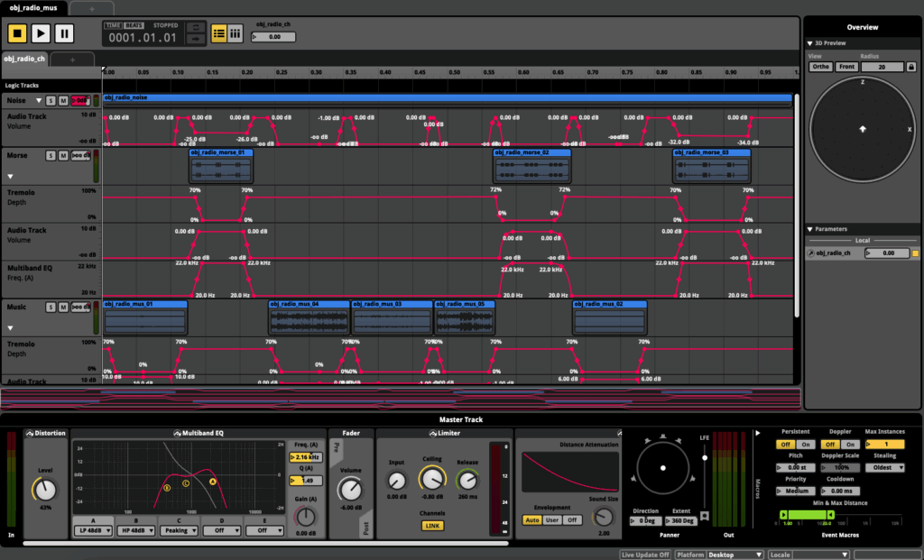This screenshot has height=560, width=924.
Task: Pause playback with the pause button
Action: [x=64, y=33]
